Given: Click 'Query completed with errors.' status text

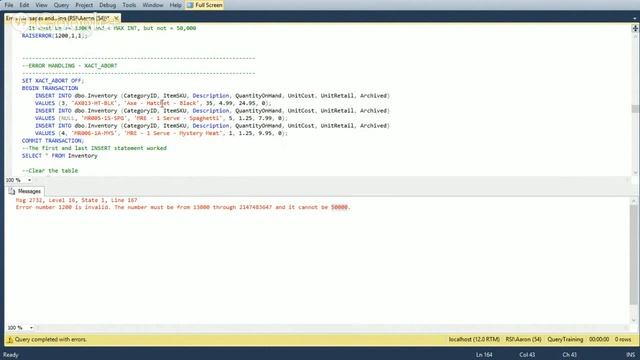Looking at the screenshot, I should 51,340.
